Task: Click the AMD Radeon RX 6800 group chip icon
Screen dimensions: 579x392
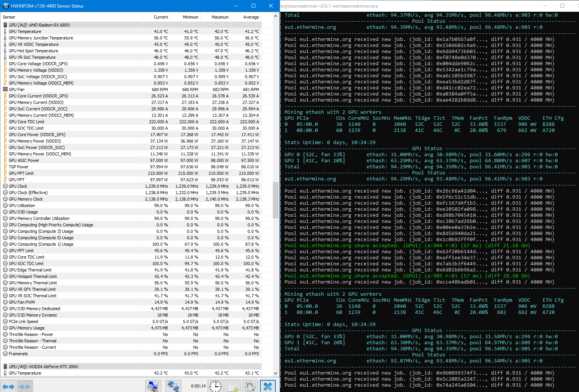Action: (5, 25)
